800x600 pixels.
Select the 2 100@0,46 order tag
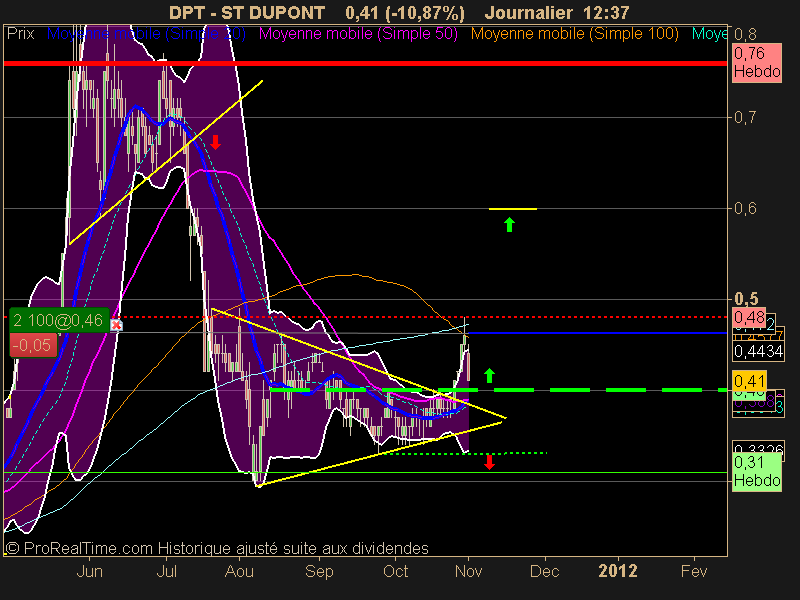(59, 320)
